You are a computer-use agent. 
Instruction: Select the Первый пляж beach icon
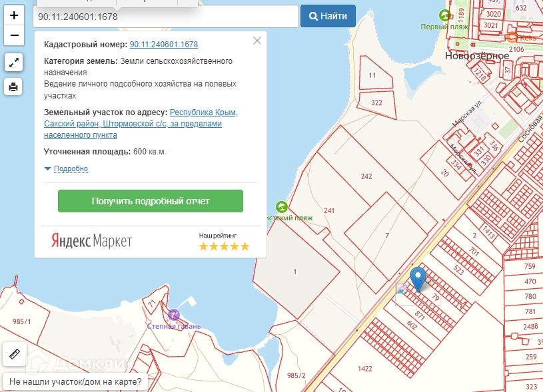coord(444,15)
